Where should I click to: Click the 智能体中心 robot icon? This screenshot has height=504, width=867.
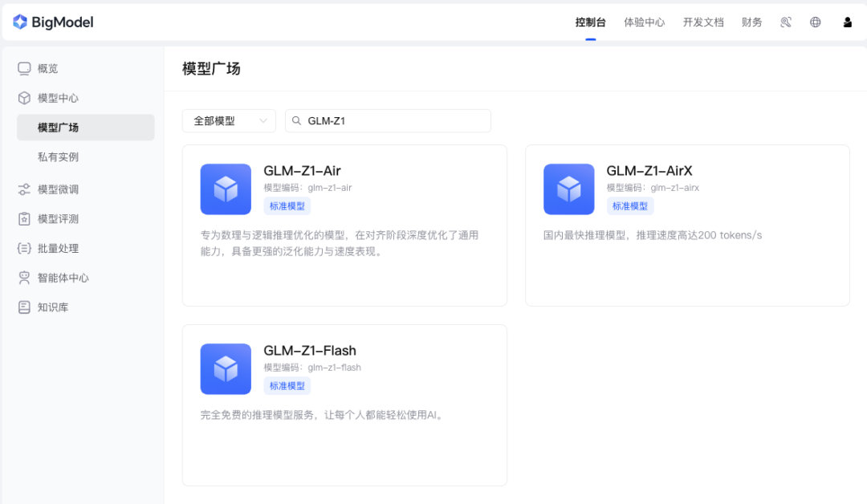coord(24,278)
